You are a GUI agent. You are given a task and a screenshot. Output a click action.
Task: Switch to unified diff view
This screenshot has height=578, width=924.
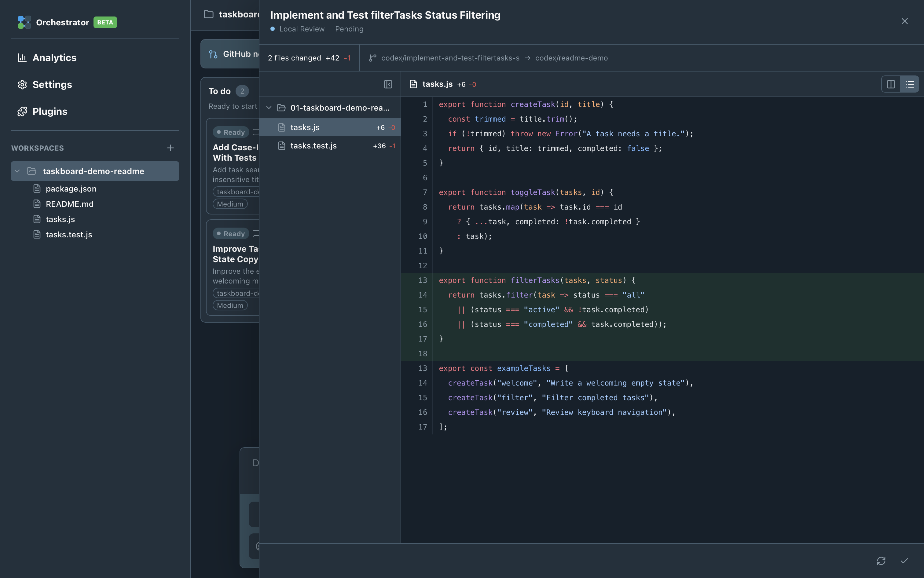[909, 84]
